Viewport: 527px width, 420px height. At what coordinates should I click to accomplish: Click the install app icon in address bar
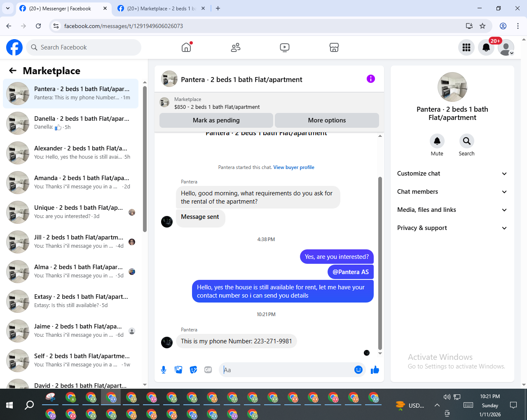click(469, 26)
